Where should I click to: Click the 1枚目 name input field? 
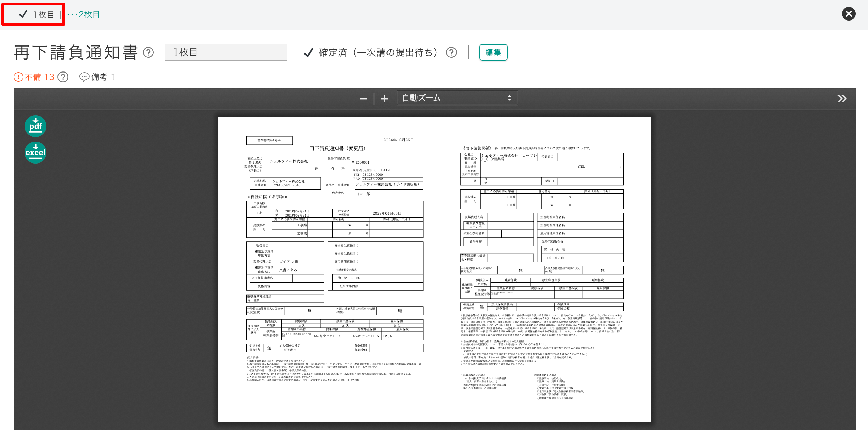[x=226, y=52]
